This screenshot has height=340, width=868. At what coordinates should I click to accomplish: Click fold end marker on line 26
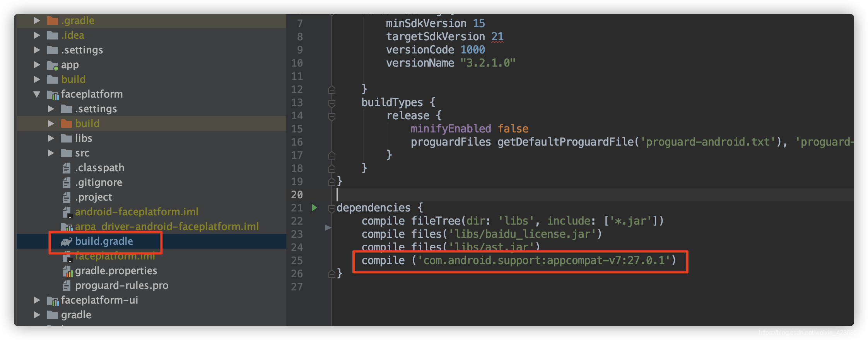click(x=331, y=274)
